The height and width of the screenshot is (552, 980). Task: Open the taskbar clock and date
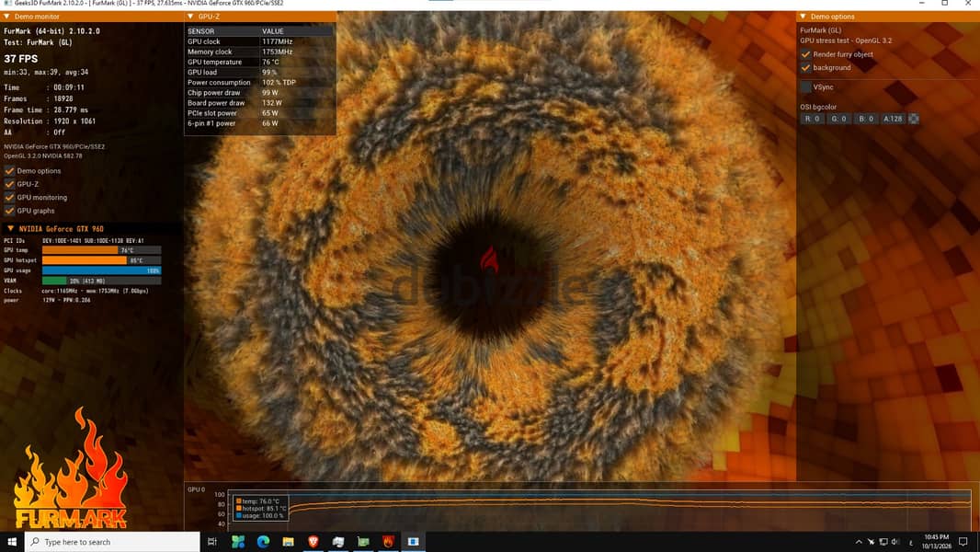(936, 542)
